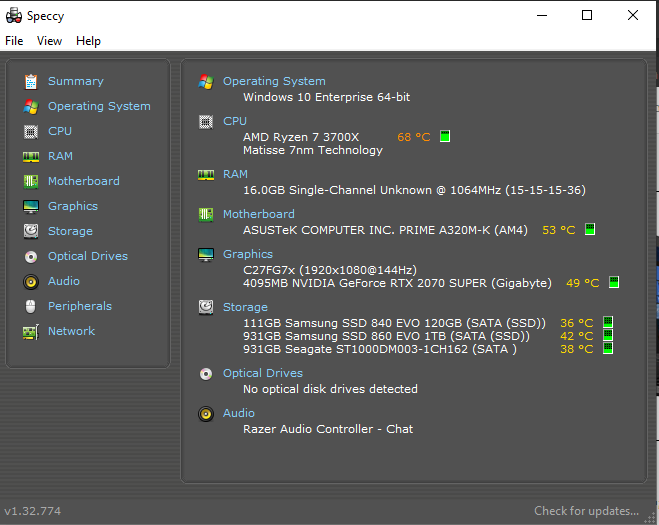
Task: Click version number v1.32.774 in status bar
Action: [33, 511]
